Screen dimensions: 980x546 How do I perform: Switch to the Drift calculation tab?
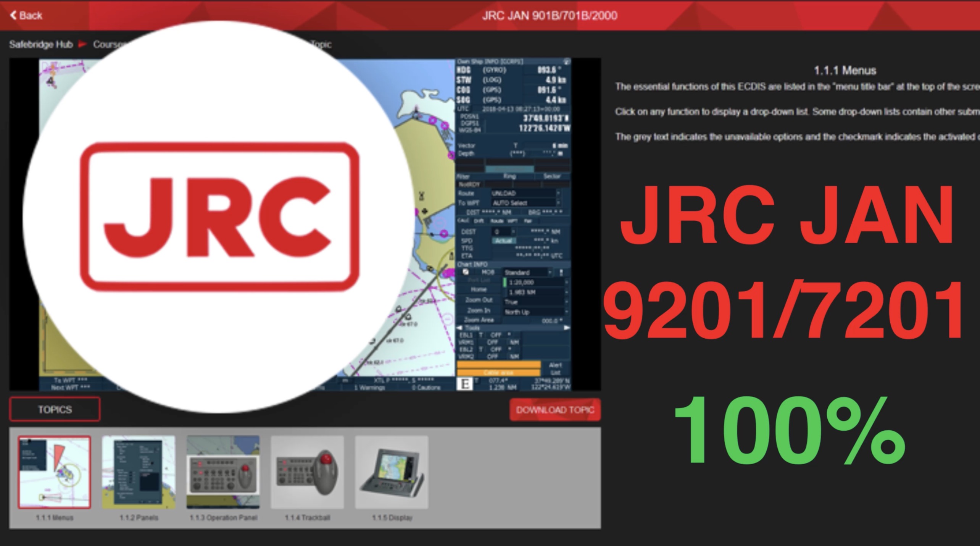[478, 221]
